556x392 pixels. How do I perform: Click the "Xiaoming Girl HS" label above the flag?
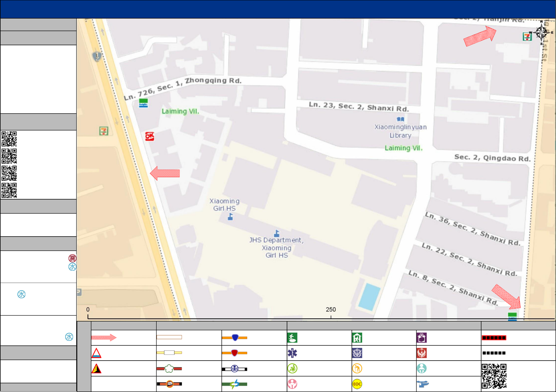(x=224, y=205)
